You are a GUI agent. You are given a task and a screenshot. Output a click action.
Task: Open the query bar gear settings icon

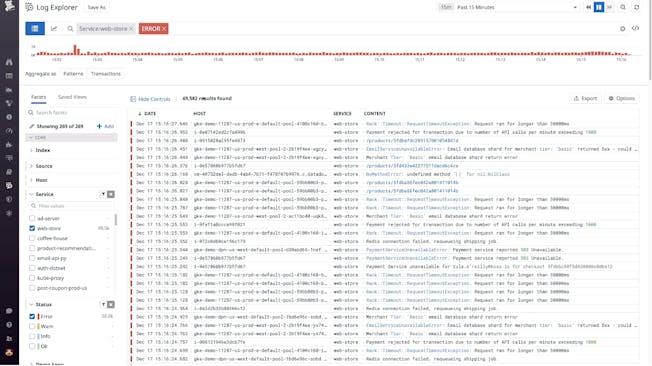(x=622, y=29)
